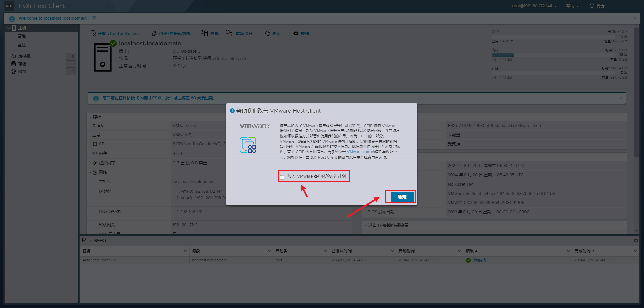The width and height of the screenshot is (644, 308).
Task: Click the 虚拟闪存 flash icon
Action: click(x=95, y=163)
